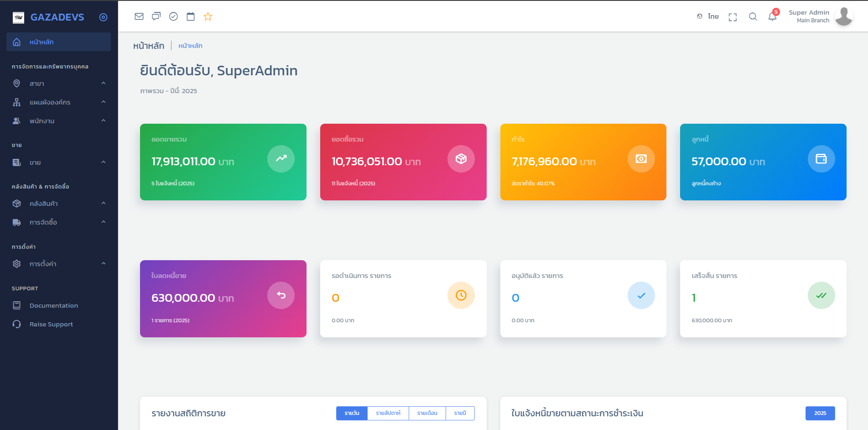
Task: Click the checkmark tasks icon in toolbar
Action: coord(173,16)
